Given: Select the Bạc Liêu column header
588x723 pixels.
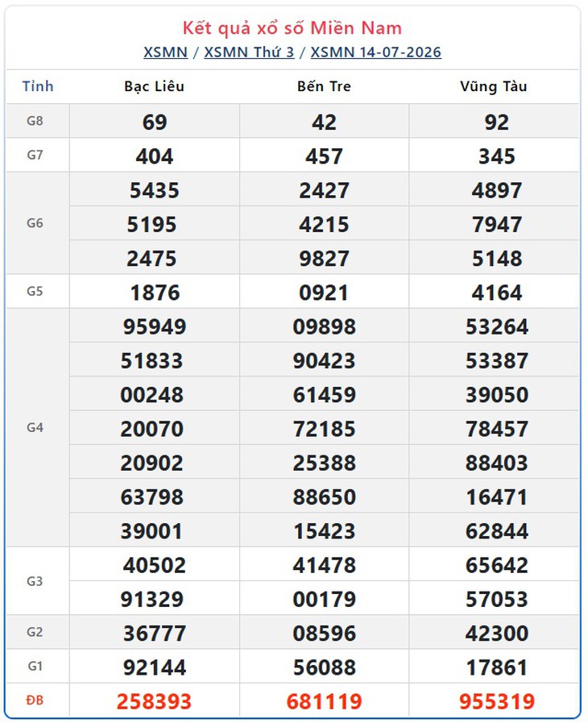Looking at the screenshot, I should pyautogui.click(x=155, y=86).
